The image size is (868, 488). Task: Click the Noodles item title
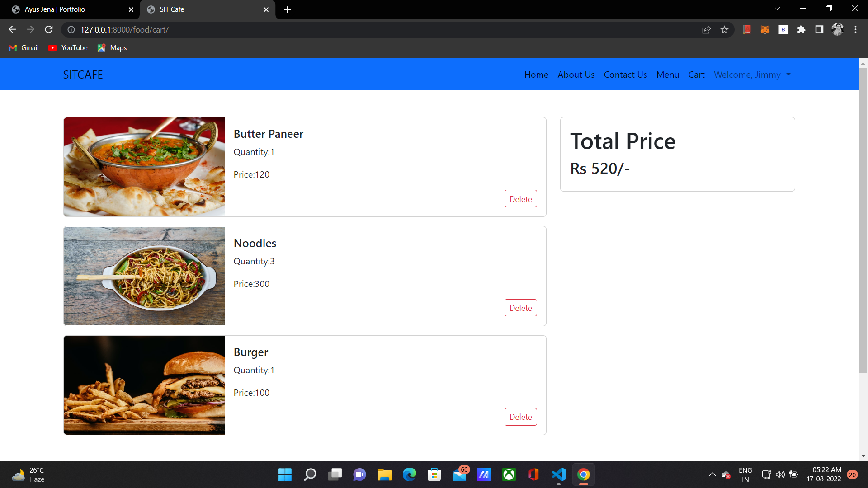255,243
